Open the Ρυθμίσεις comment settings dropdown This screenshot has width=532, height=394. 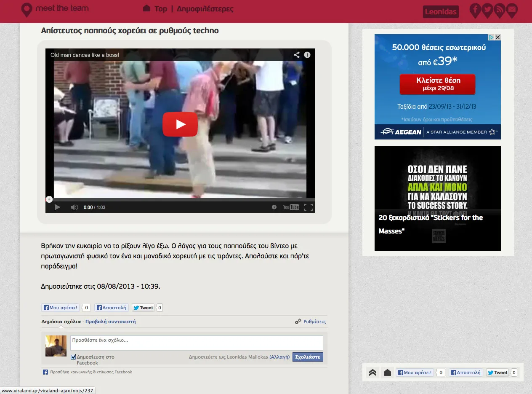coord(311,322)
